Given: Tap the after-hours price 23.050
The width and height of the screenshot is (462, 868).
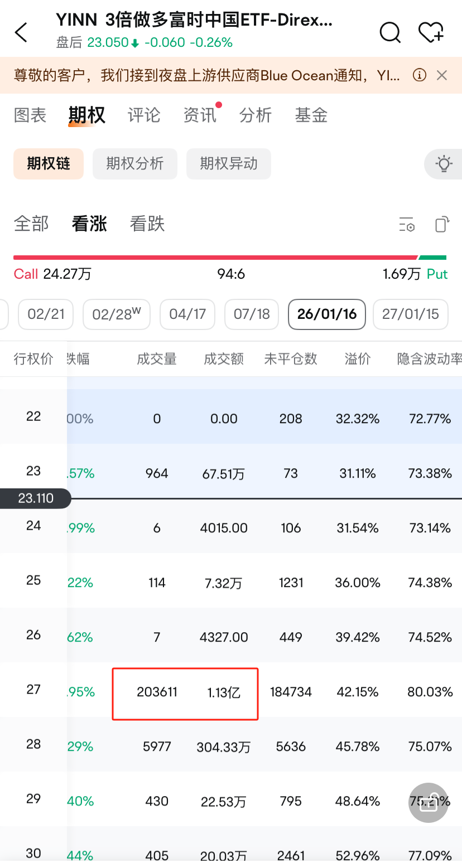Looking at the screenshot, I should (108, 42).
